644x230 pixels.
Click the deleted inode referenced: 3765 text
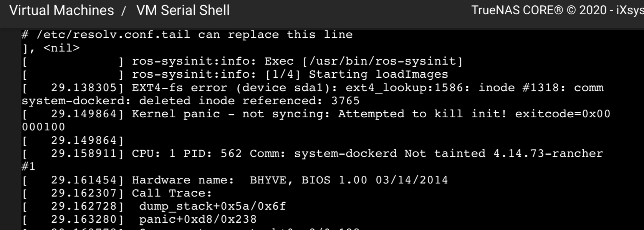point(249,101)
